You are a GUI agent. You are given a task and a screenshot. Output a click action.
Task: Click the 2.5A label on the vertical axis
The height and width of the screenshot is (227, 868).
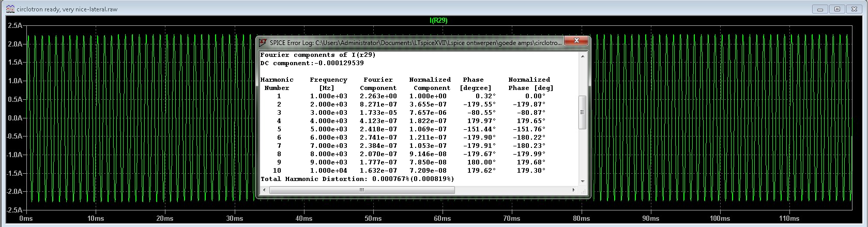coord(16,26)
